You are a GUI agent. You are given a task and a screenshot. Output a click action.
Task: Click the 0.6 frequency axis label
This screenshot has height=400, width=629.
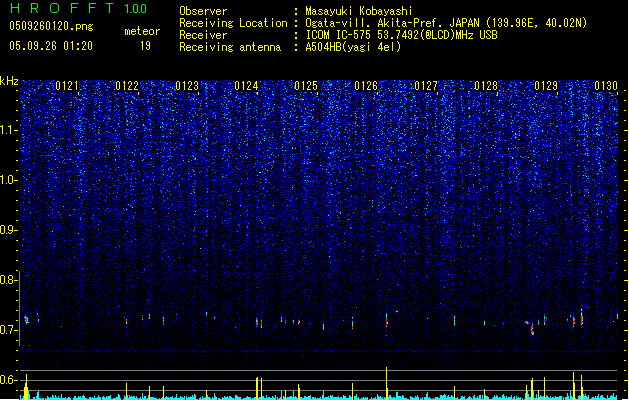tap(9, 380)
